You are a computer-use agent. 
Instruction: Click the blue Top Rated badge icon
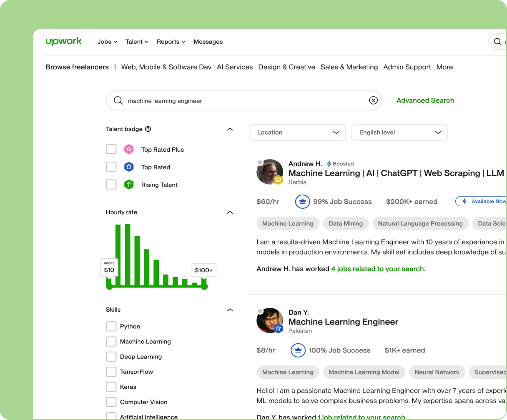click(x=129, y=167)
